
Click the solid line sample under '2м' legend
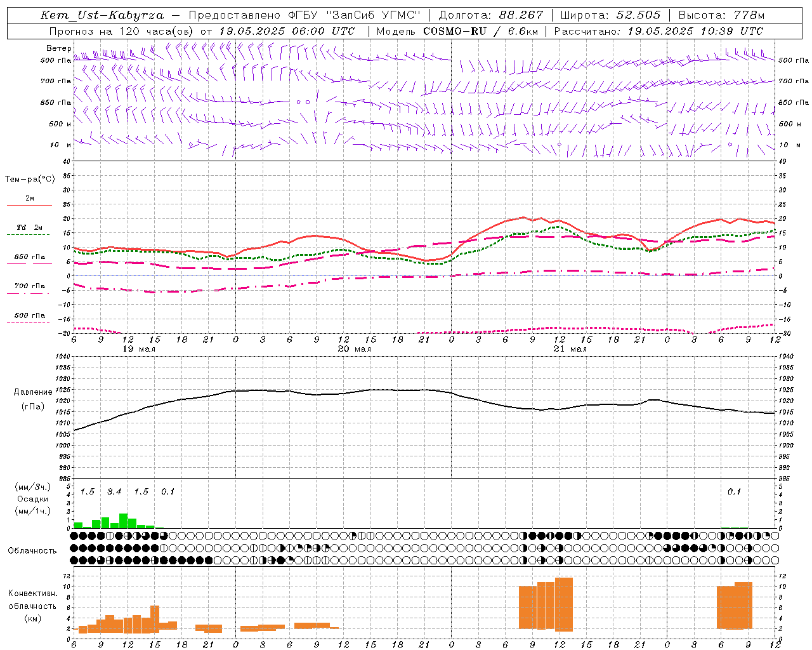point(29,206)
